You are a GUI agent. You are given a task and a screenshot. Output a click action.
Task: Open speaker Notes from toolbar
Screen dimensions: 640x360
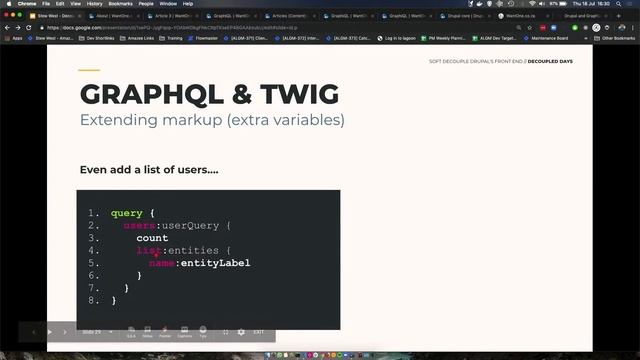147,332
